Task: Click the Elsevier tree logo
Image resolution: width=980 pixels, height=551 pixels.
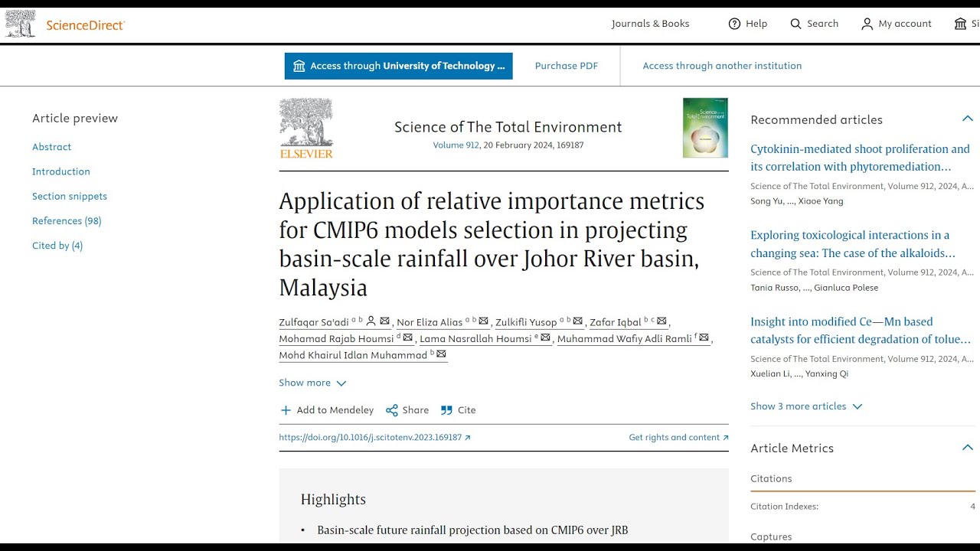Action: pyautogui.click(x=306, y=128)
